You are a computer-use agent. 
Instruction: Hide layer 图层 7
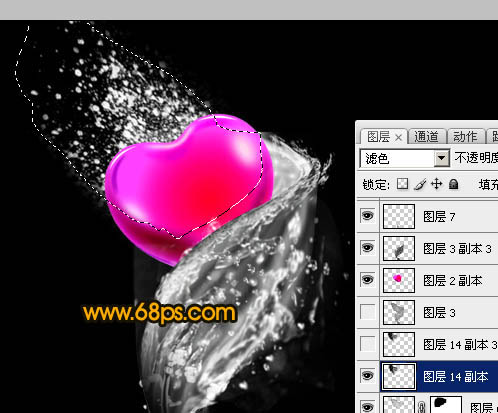(368, 216)
